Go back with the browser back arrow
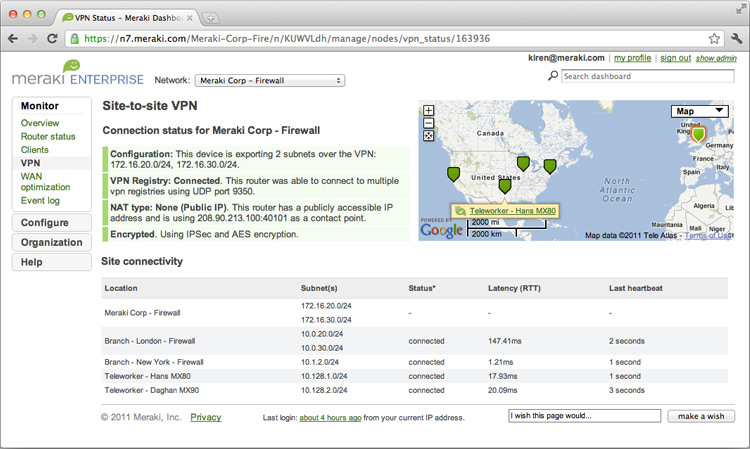750x449 pixels. pyautogui.click(x=13, y=39)
